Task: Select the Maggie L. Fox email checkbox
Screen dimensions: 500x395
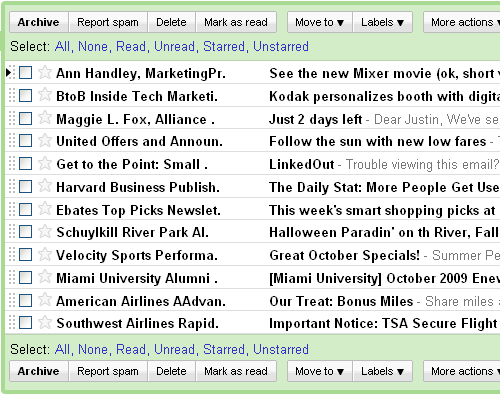Action: [x=26, y=118]
